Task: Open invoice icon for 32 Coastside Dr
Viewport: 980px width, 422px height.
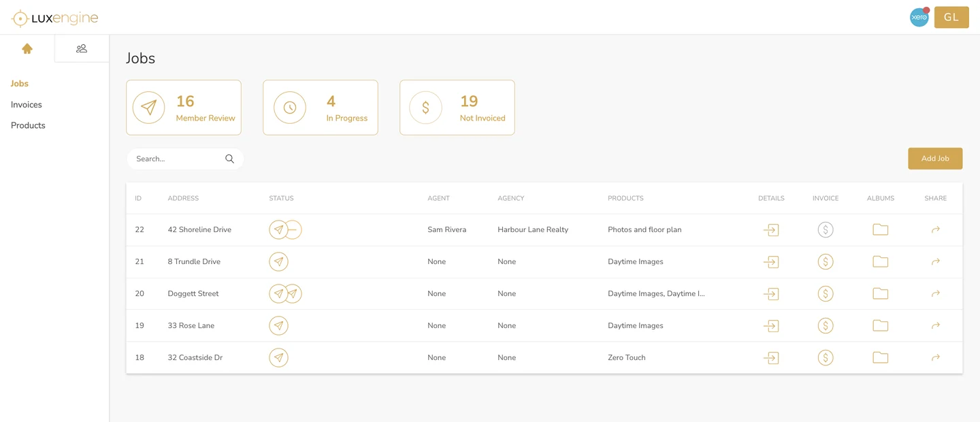Action: click(826, 358)
